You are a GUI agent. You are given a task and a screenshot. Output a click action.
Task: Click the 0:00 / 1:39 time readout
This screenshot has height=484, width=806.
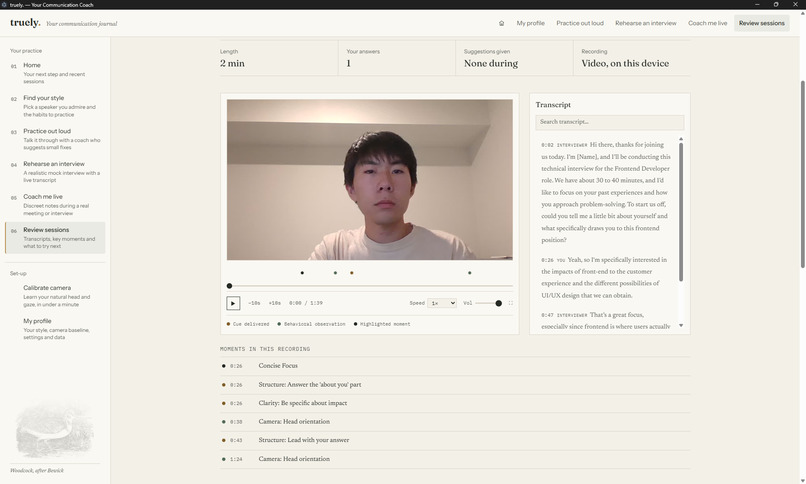click(x=306, y=303)
